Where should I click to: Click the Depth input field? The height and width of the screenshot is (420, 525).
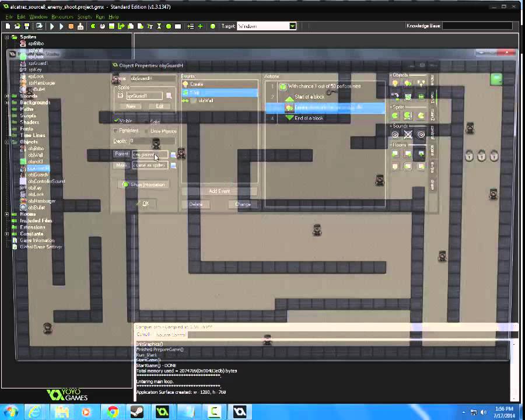(153, 141)
